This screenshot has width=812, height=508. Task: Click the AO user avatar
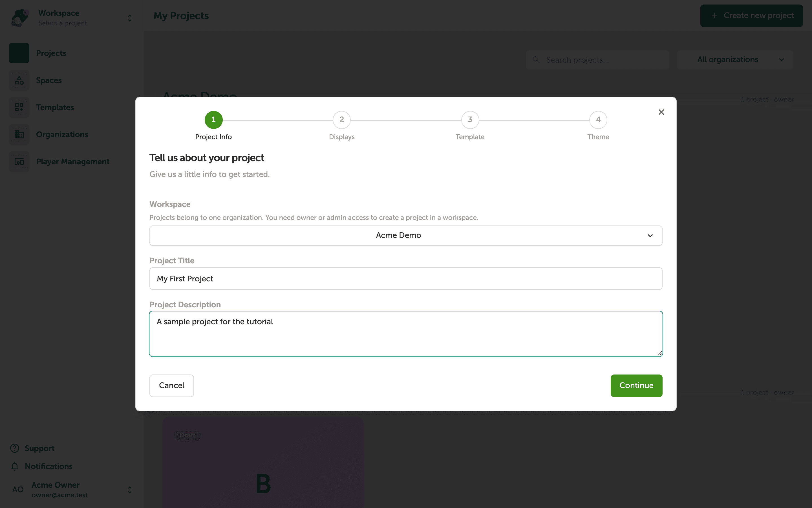[18, 490]
